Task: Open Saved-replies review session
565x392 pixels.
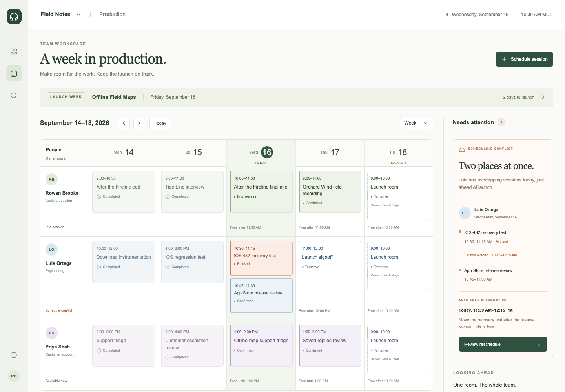Action: click(x=330, y=345)
